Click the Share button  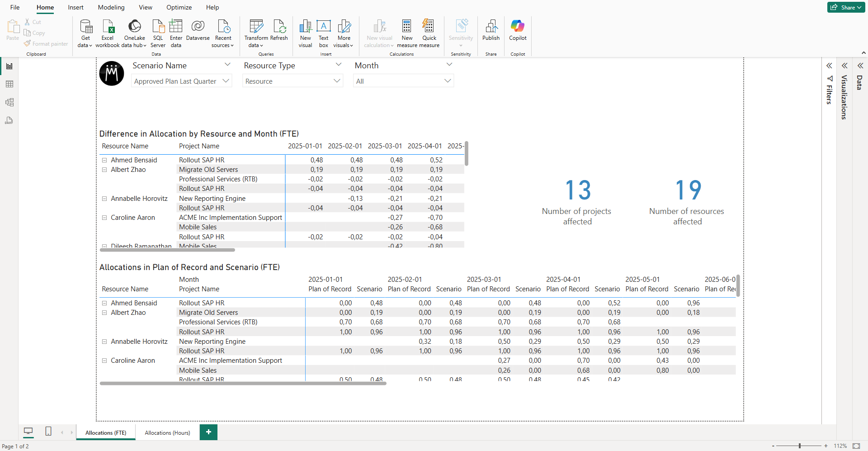(846, 7)
